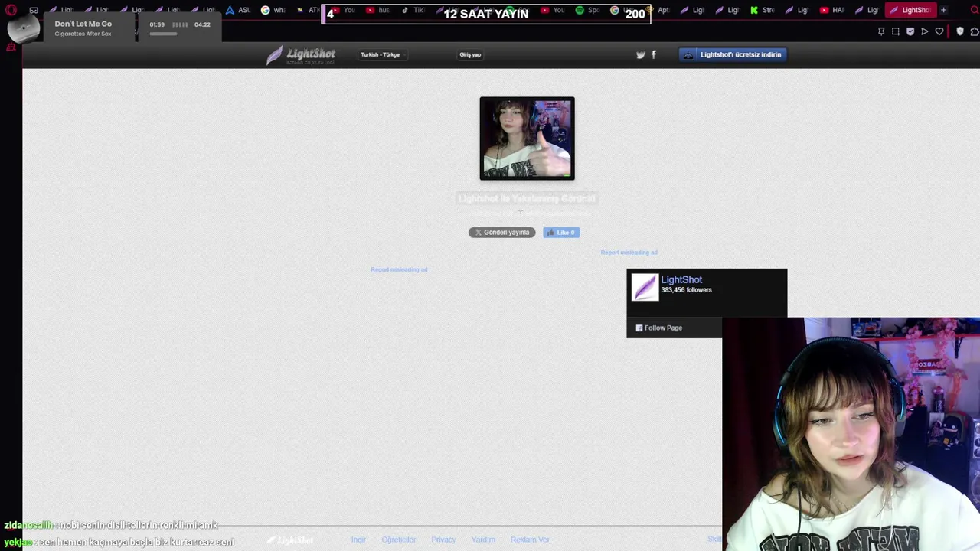Click 'Cigarettes After Sex' artist name
This screenshot has height=551, width=980.
pos(83,34)
